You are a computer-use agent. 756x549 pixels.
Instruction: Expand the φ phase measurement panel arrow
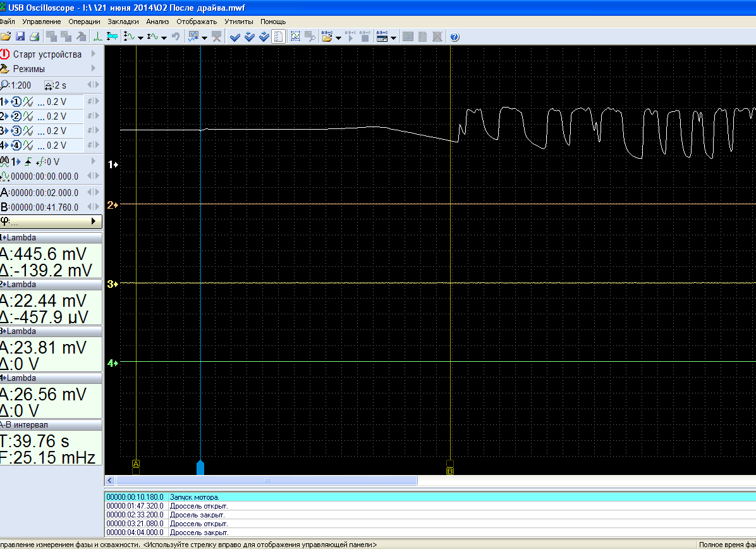(x=94, y=221)
